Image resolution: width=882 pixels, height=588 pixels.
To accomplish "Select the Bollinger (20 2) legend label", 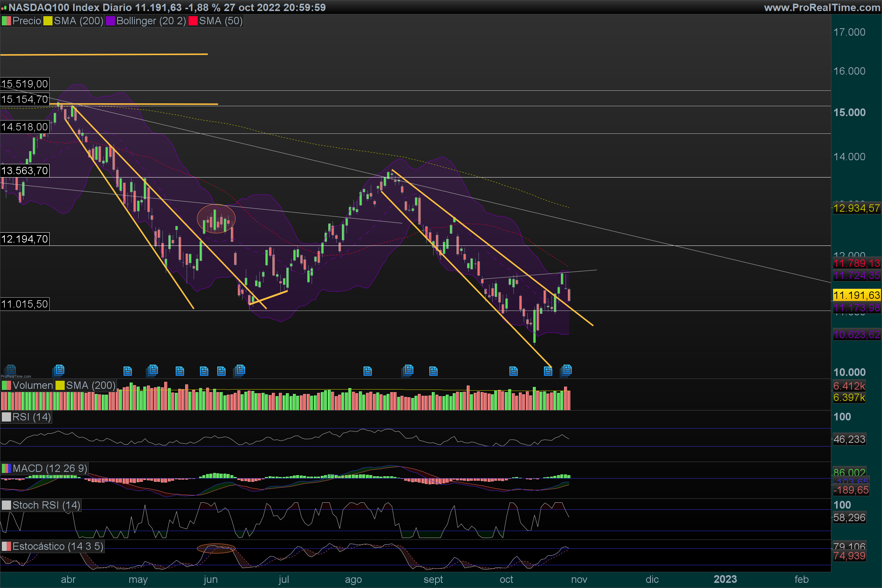I will tap(151, 21).
